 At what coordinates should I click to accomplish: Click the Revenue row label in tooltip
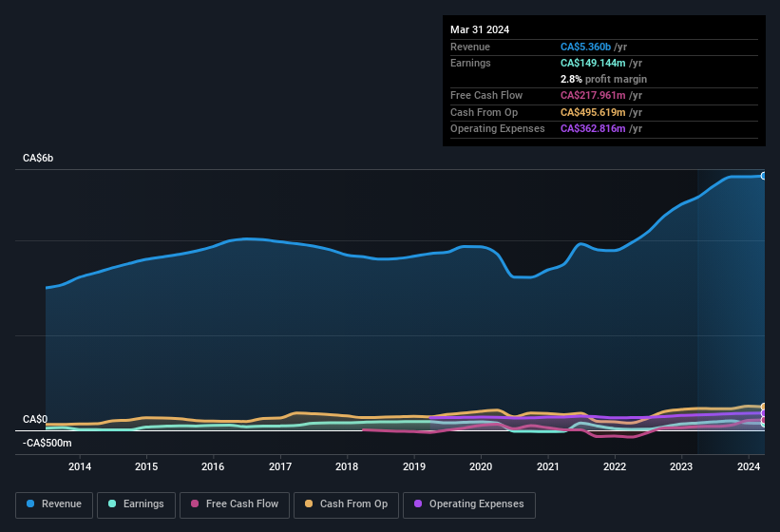pyautogui.click(x=470, y=47)
